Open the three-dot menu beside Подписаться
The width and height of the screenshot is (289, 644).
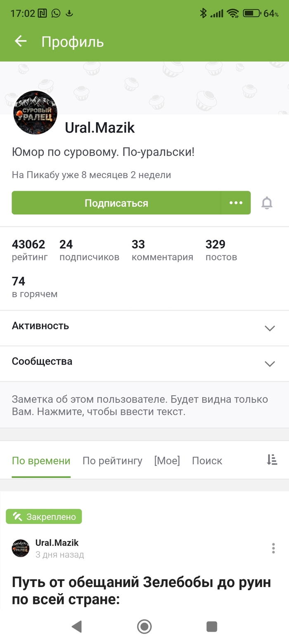click(236, 203)
